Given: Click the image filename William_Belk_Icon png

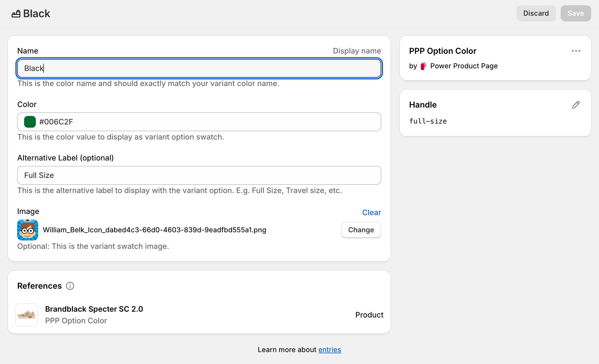Looking at the screenshot, I should pos(154,230).
